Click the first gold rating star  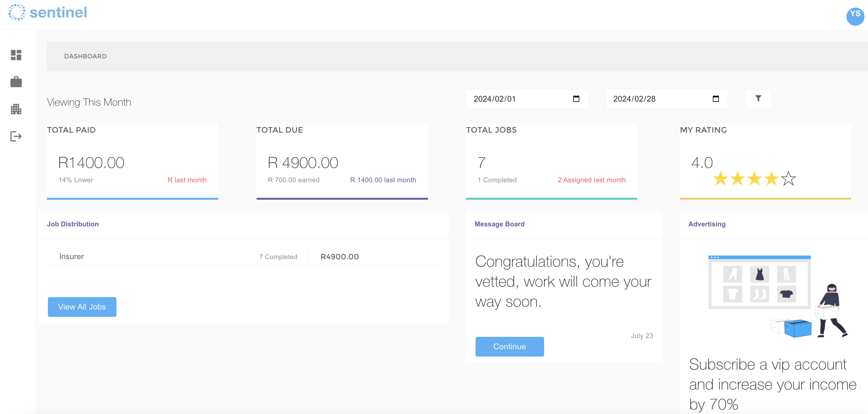coord(720,179)
